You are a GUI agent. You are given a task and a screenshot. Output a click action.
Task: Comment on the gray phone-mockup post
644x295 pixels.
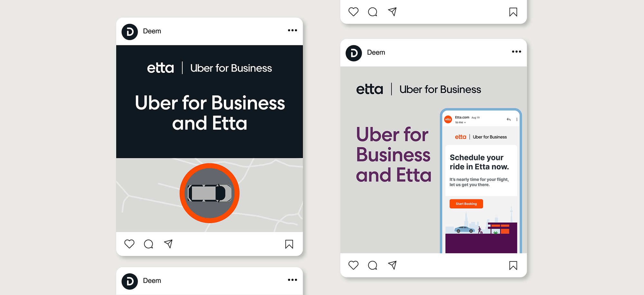coord(373,265)
